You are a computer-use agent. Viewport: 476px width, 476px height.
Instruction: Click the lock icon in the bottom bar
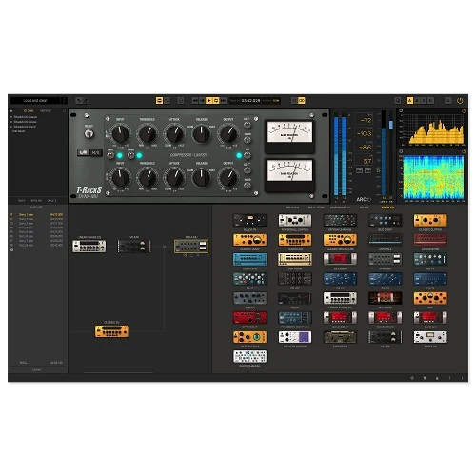[x=437, y=378]
